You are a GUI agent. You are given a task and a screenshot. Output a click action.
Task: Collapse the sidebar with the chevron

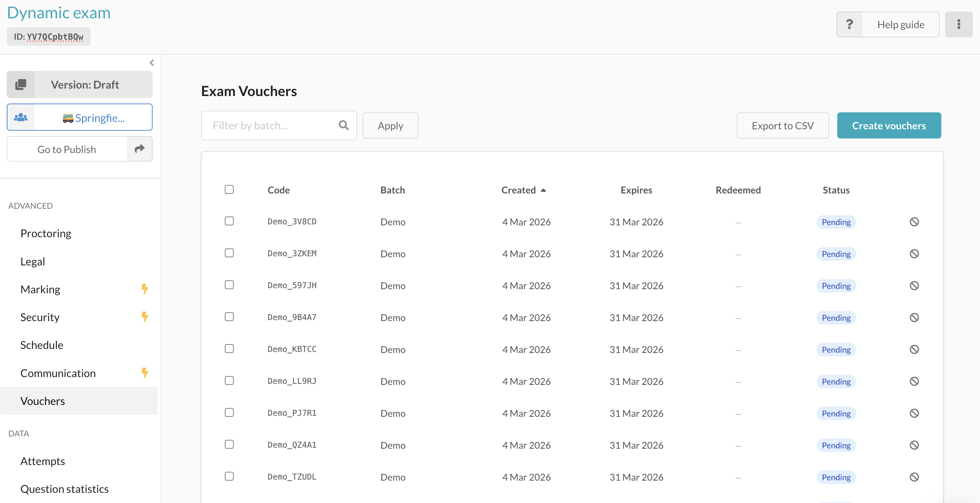click(152, 63)
